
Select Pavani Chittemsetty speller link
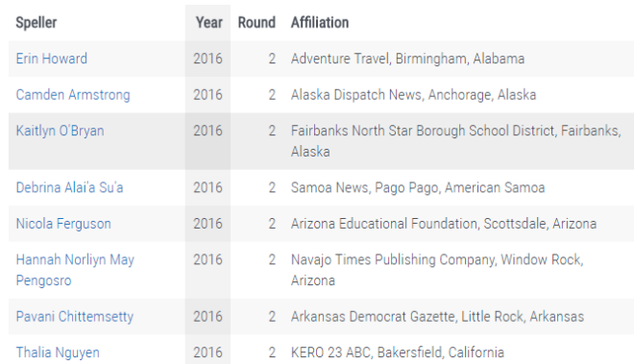pyautogui.click(x=74, y=317)
